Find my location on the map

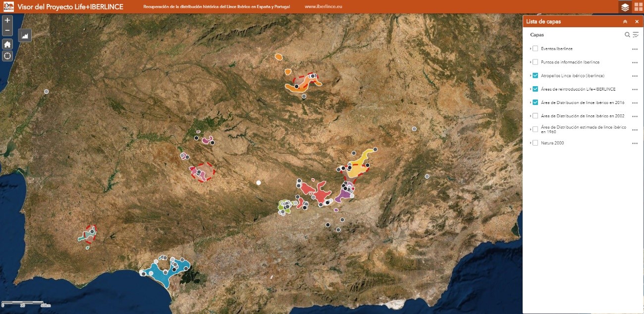tap(7, 55)
